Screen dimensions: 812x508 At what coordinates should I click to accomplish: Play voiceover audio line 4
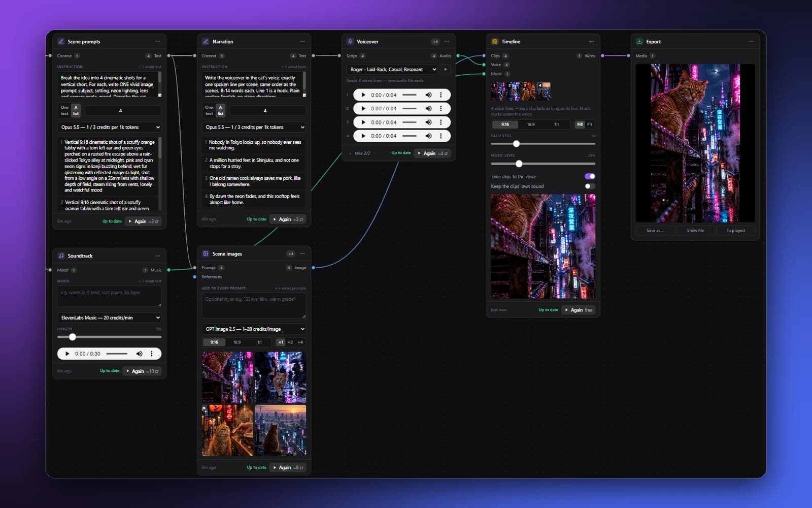click(363, 136)
